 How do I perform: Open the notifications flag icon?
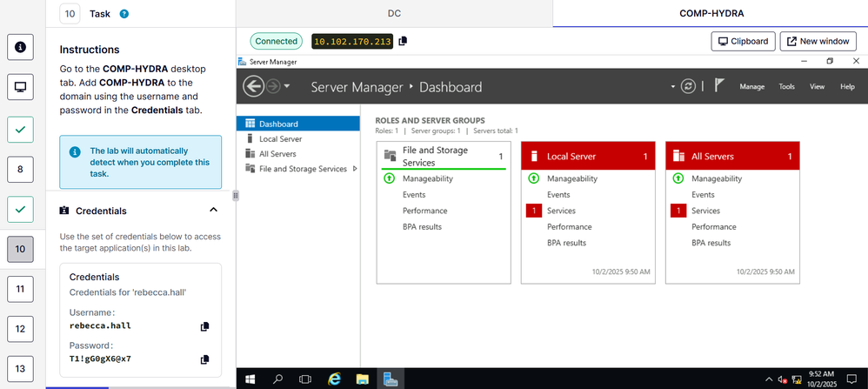(719, 86)
